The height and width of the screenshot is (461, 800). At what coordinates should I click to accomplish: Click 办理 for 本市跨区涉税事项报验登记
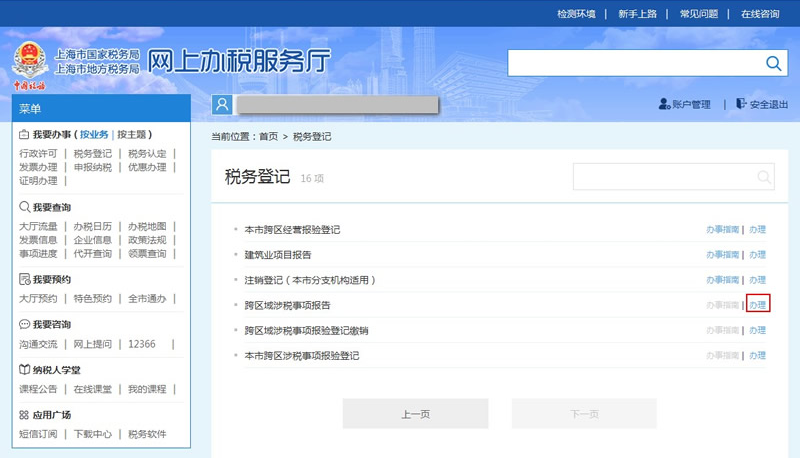point(758,355)
